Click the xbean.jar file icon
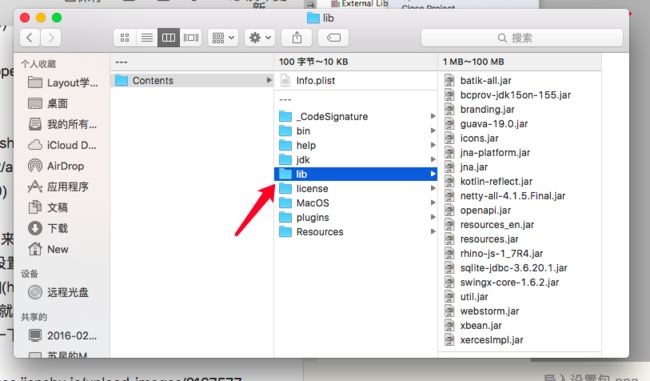This screenshot has height=381, width=650. pos(449,325)
